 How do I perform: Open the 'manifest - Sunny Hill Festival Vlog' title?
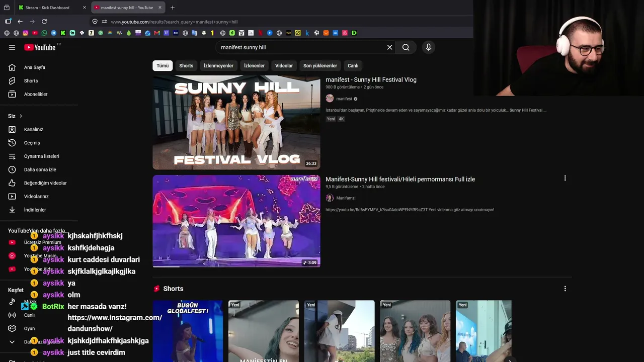371,80
